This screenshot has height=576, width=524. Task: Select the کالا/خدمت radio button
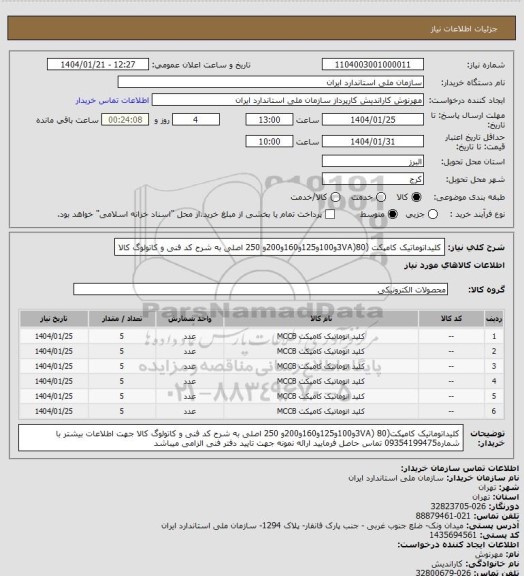(x=335, y=197)
